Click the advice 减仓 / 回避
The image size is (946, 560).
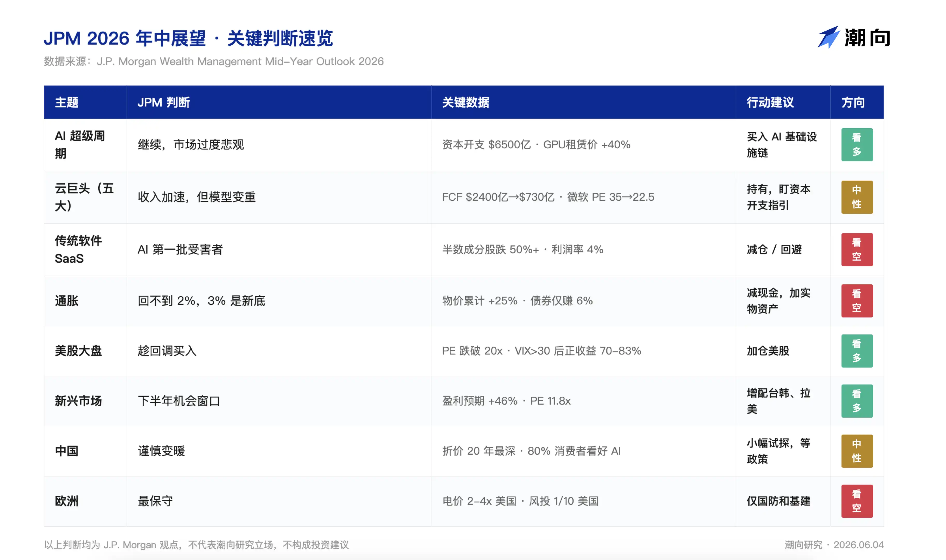[x=774, y=249]
